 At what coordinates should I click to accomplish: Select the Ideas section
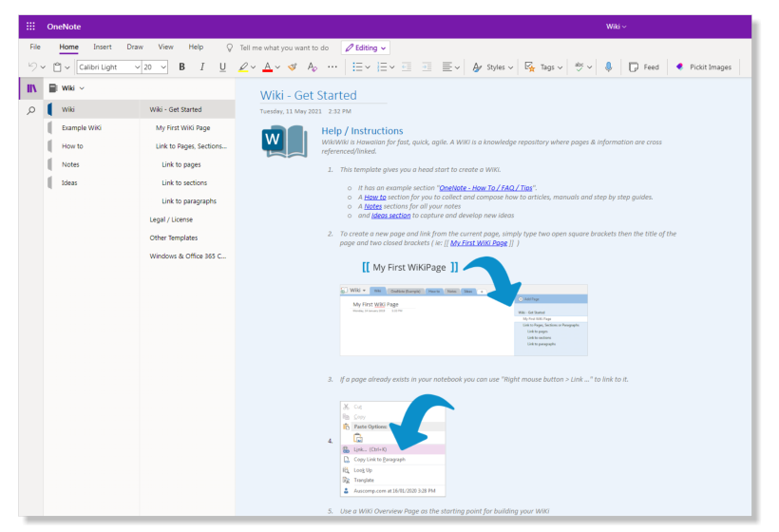click(92, 182)
